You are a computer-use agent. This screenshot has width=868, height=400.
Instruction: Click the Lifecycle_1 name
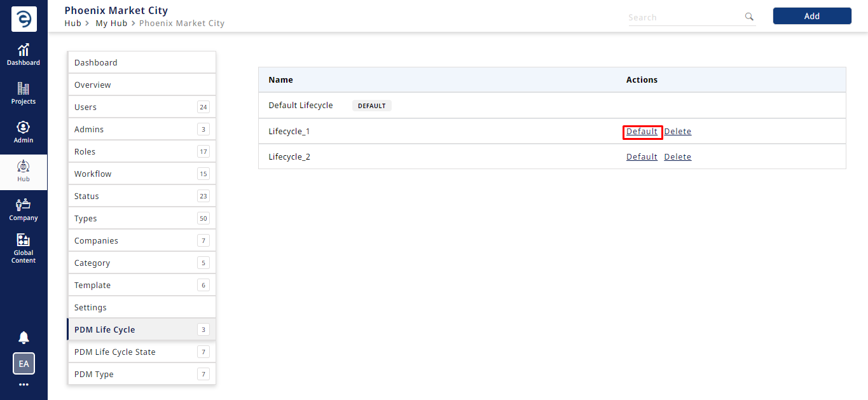pos(289,132)
